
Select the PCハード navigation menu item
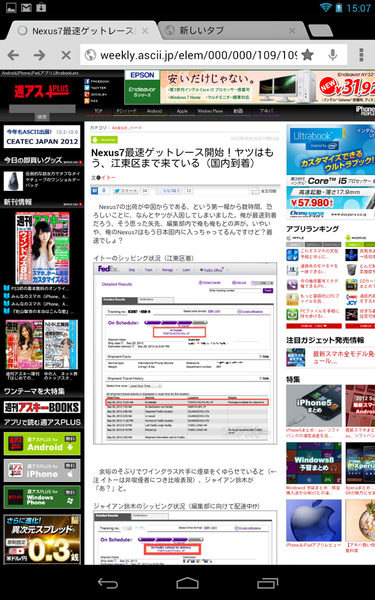pyautogui.click(x=126, y=111)
